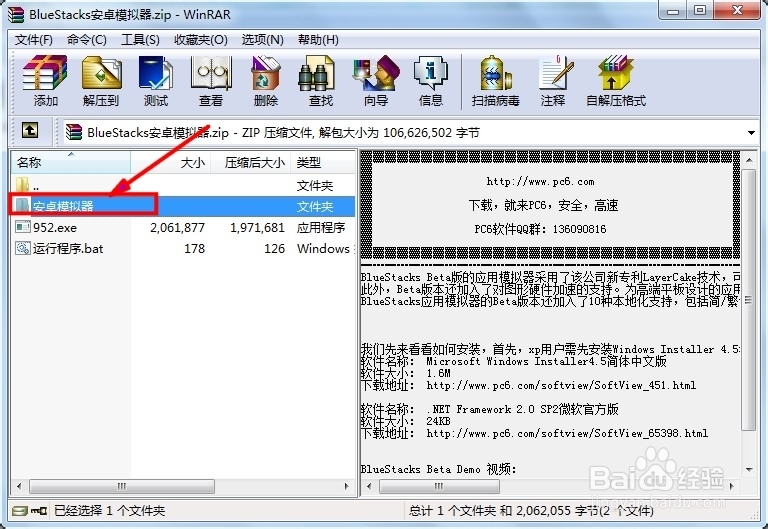
Task: Go up one level with the arrow icon
Action: pyautogui.click(x=30, y=130)
